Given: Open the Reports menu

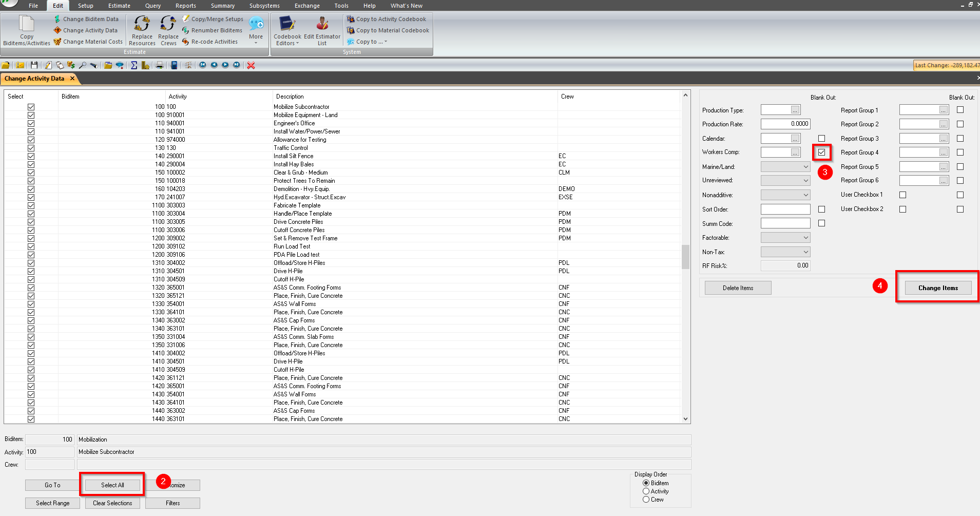Looking at the screenshot, I should click(x=185, y=6).
